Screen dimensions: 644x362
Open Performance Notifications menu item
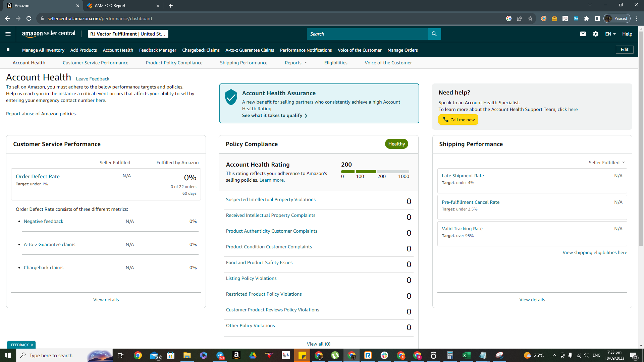[x=306, y=50]
